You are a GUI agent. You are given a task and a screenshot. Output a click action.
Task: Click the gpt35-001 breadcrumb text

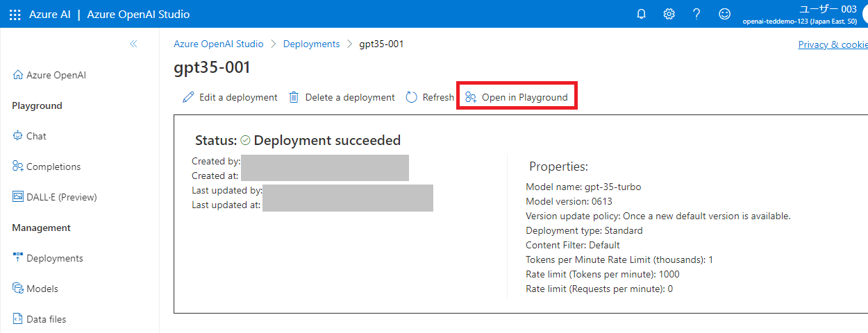(x=381, y=44)
